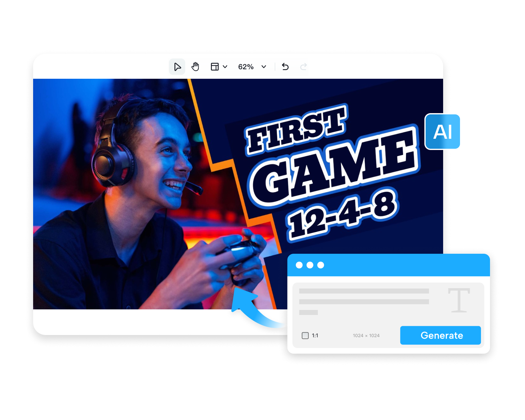Toggle the 62% zoom selection
This screenshot has width=525, height=420.
246,66
